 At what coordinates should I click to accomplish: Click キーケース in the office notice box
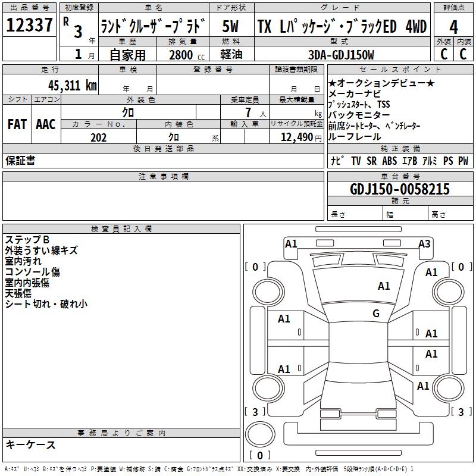point(31,444)
